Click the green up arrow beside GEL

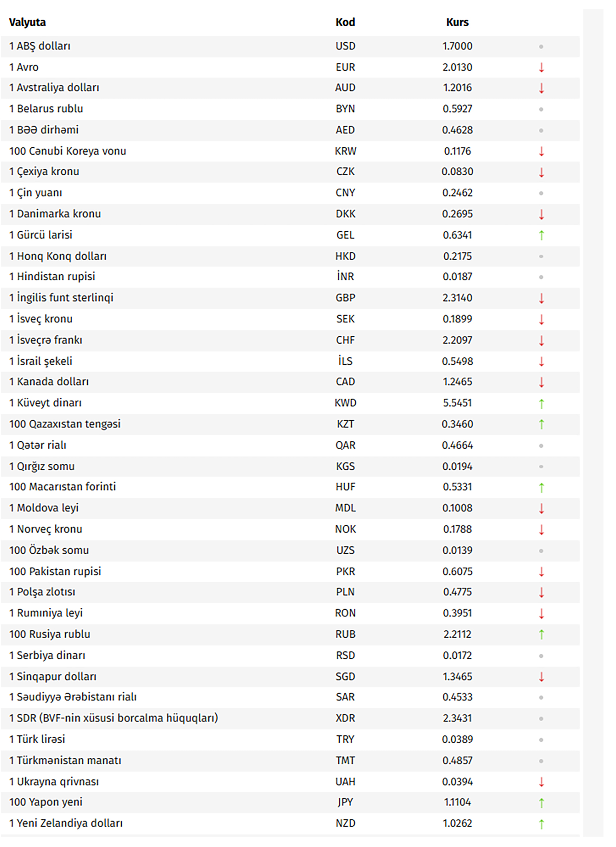click(541, 235)
